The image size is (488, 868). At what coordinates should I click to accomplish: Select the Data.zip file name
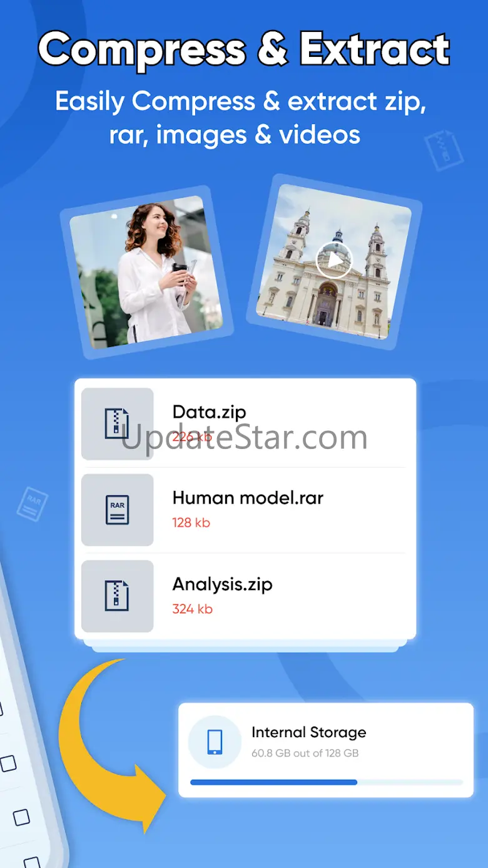point(209,412)
